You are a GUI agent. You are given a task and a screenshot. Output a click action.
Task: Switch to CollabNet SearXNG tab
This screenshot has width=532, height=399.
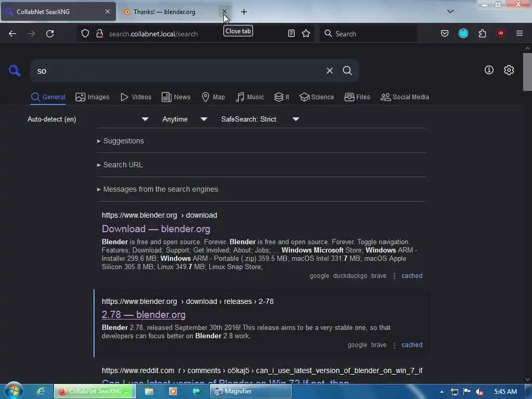tap(58, 12)
